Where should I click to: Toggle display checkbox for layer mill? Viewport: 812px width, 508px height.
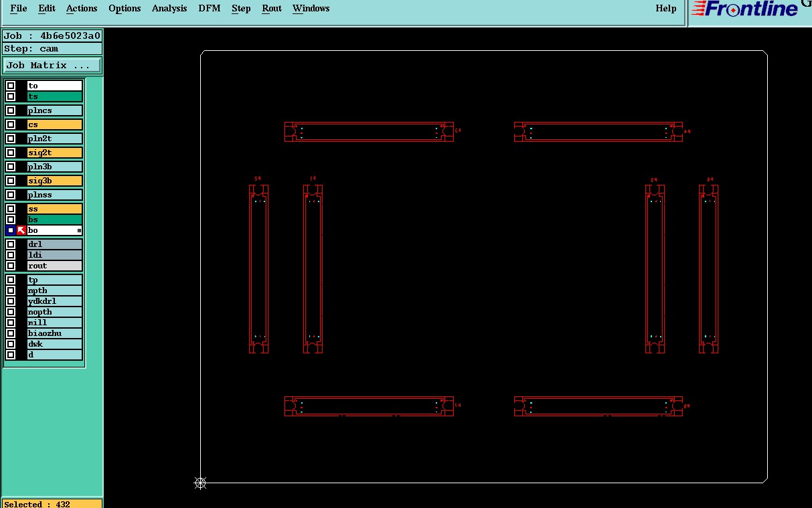(x=11, y=323)
